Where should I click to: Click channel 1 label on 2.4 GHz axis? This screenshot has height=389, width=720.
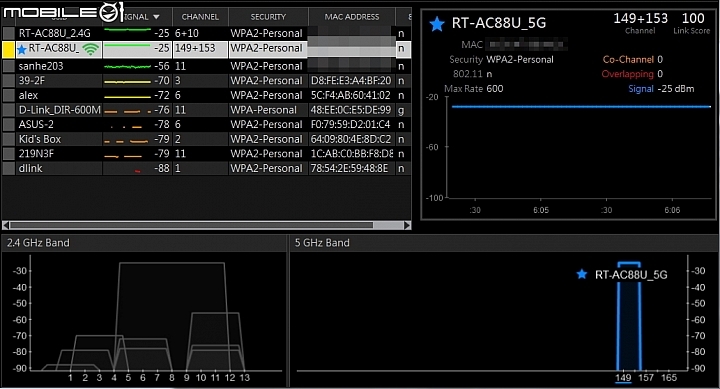click(x=70, y=378)
